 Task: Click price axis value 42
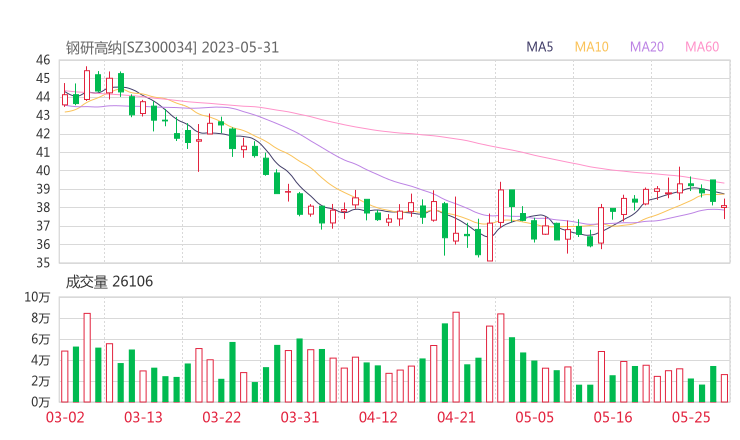point(43,134)
